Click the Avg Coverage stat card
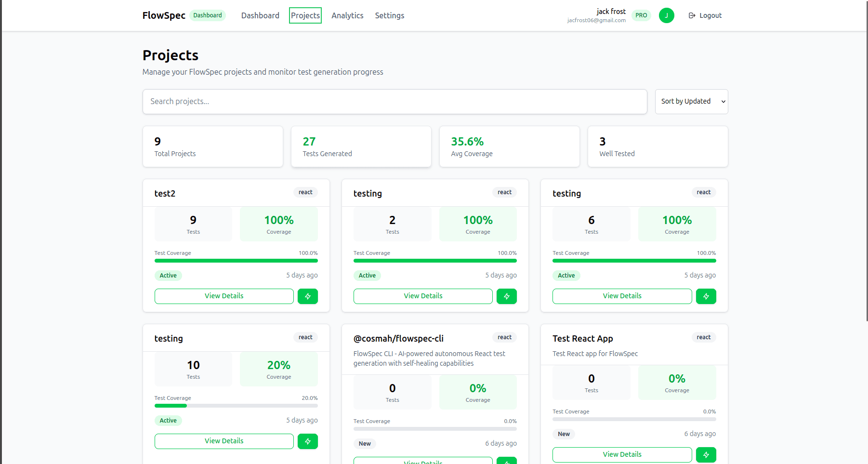 (x=509, y=146)
